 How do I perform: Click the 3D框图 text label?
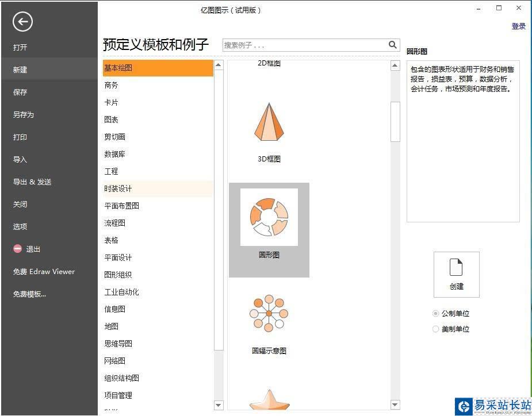(x=269, y=159)
